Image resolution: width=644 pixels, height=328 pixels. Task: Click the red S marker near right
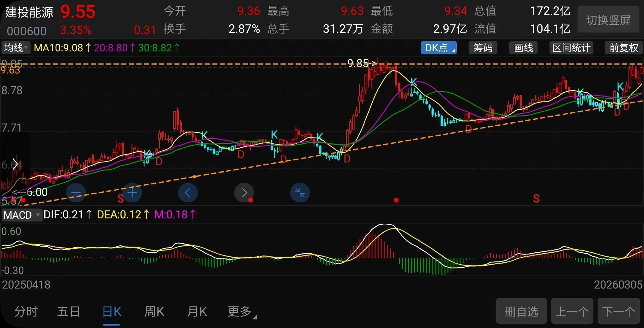click(536, 199)
